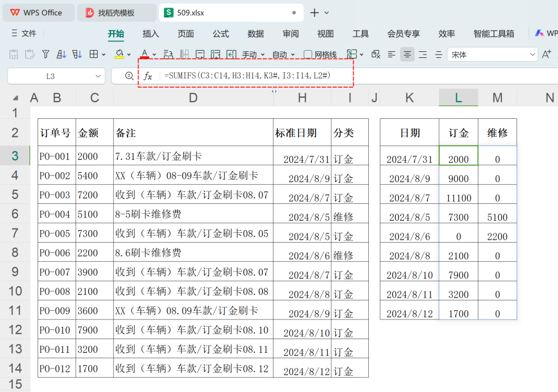Open the 插入 ribbon tab
This screenshot has width=558, height=392.
click(151, 34)
